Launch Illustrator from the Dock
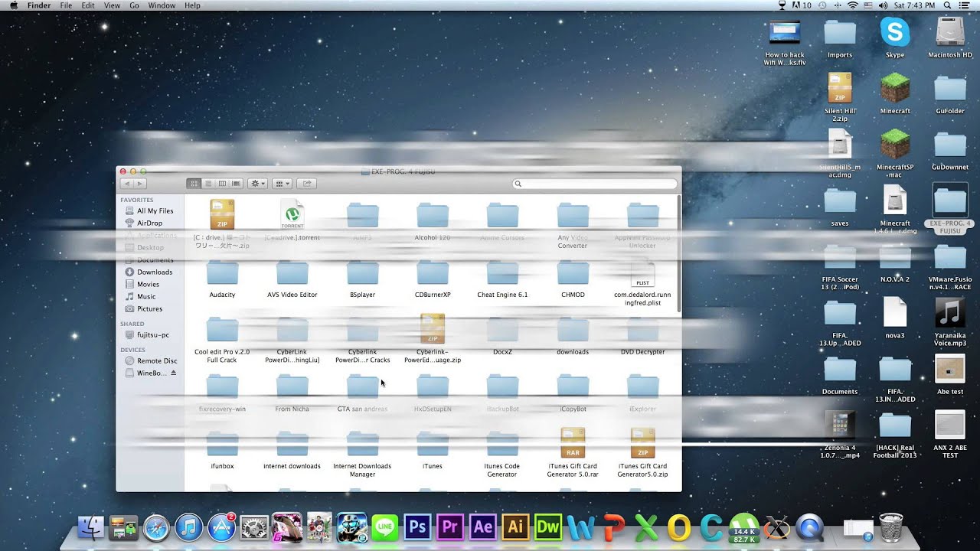The image size is (980, 551). point(516,527)
